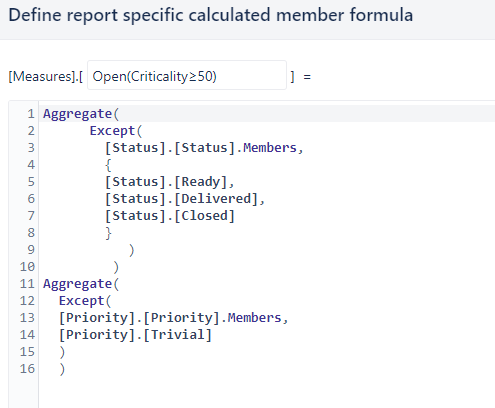Click the dialog title Define report specific formula
Screen dimensions: 495x408
211,15
